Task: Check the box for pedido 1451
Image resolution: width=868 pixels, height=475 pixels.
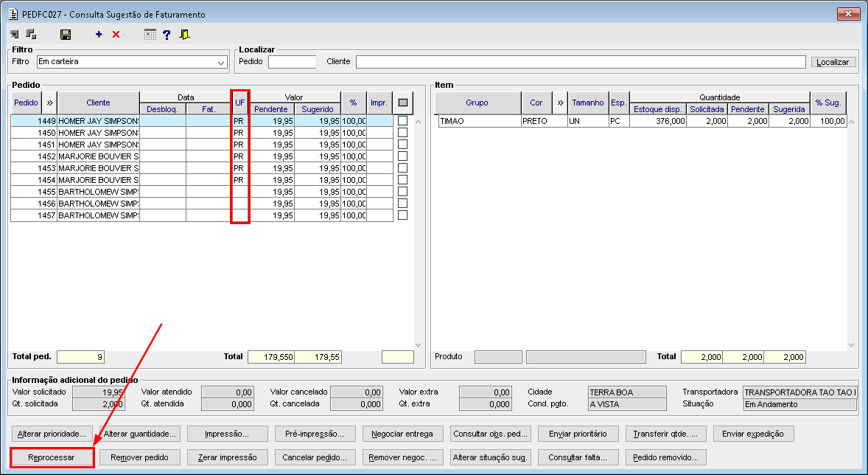Action: 402,144
